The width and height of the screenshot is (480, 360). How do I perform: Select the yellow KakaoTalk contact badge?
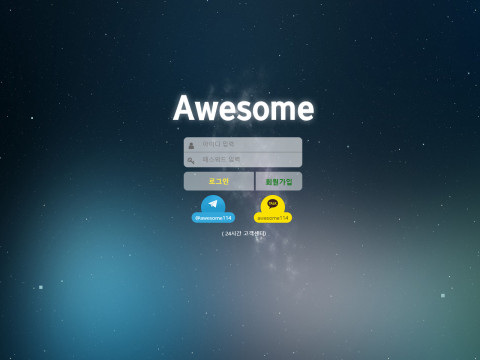click(x=273, y=209)
